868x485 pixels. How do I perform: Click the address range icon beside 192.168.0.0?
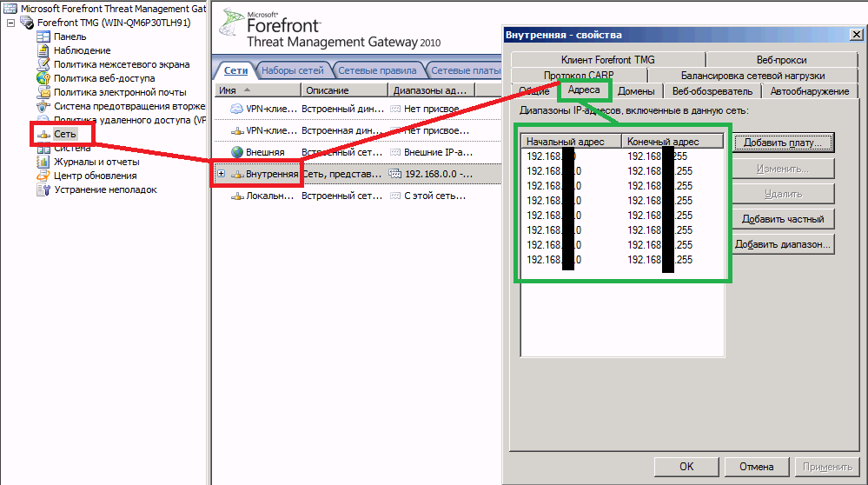tap(394, 174)
